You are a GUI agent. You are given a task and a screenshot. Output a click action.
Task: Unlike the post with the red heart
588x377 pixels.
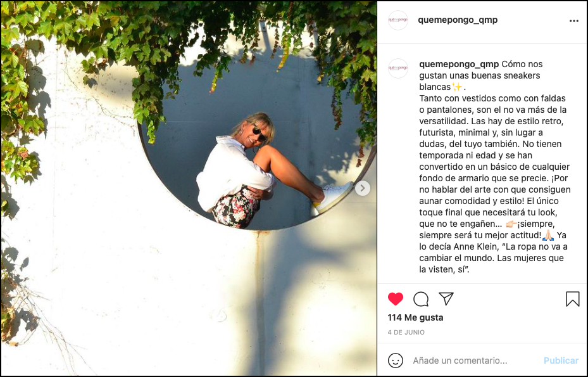[x=395, y=299]
